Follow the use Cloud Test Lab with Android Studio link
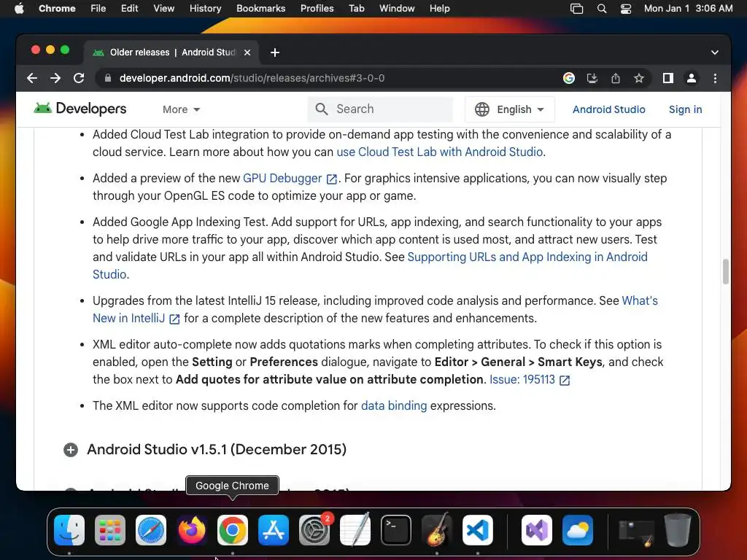 440,152
